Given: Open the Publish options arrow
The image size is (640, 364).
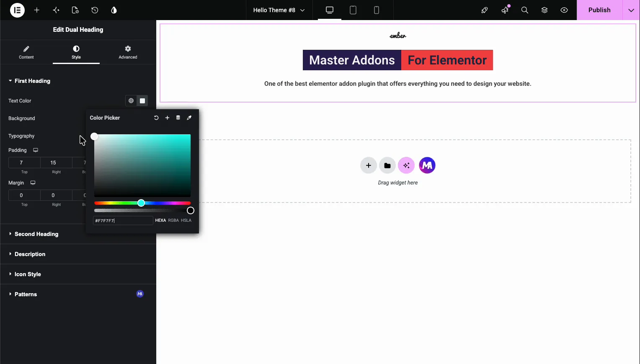Looking at the screenshot, I should pos(631,10).
